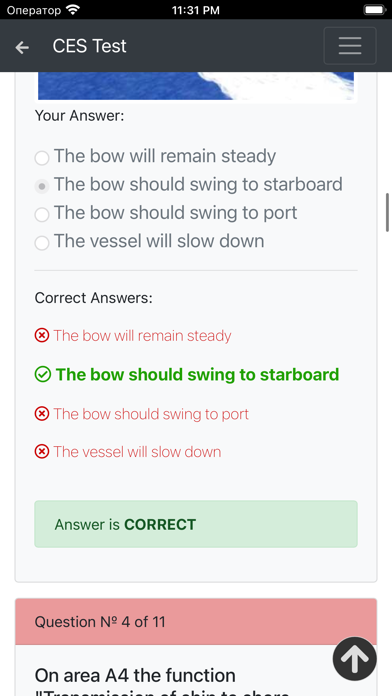Select 'The bow will remain steady' radio button
392x696 pixels.
tap(42, 158)
